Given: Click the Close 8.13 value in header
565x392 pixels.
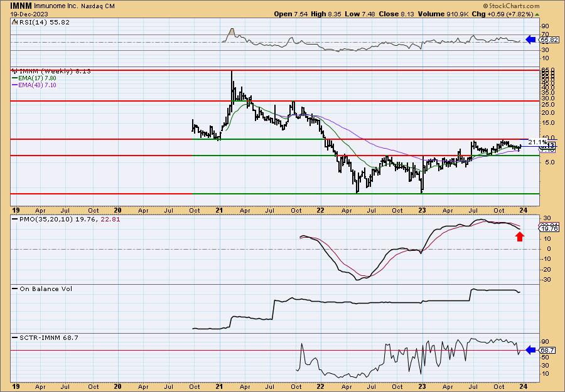Looking at the screenshot, I should 396,14.
